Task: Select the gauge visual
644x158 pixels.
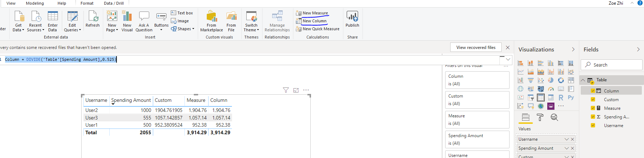Action: 551,89
